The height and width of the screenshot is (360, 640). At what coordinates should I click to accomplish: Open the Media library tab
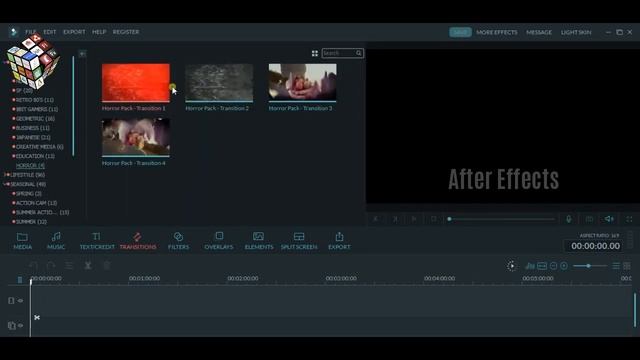tap(22, 241)
